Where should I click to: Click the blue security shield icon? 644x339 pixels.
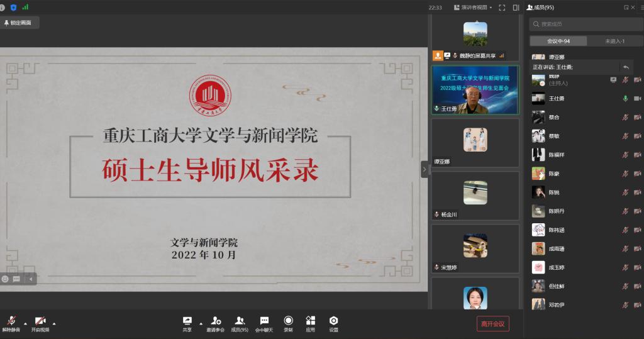(x=13, y=7)
